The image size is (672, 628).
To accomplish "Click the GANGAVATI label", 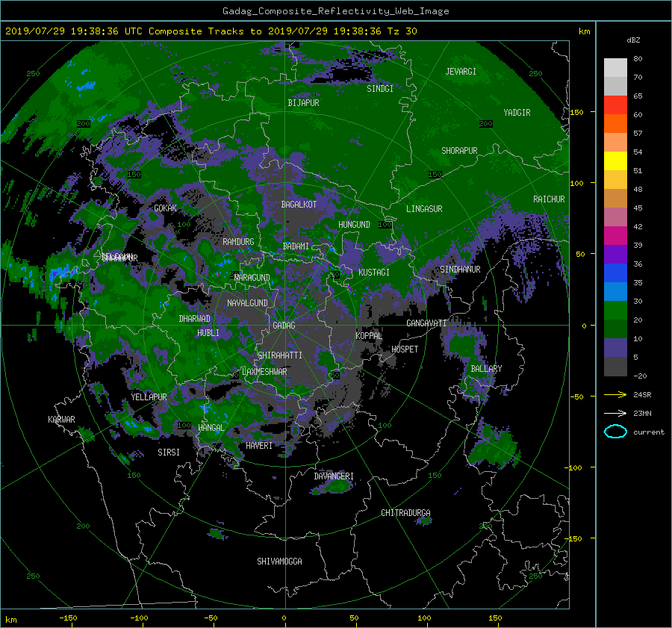I will click(426, 323).
